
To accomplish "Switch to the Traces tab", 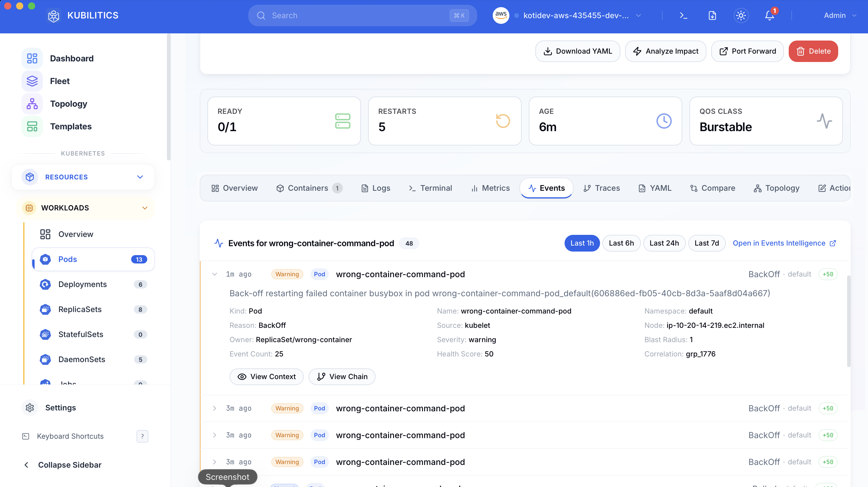I will [x=602, y=188].
